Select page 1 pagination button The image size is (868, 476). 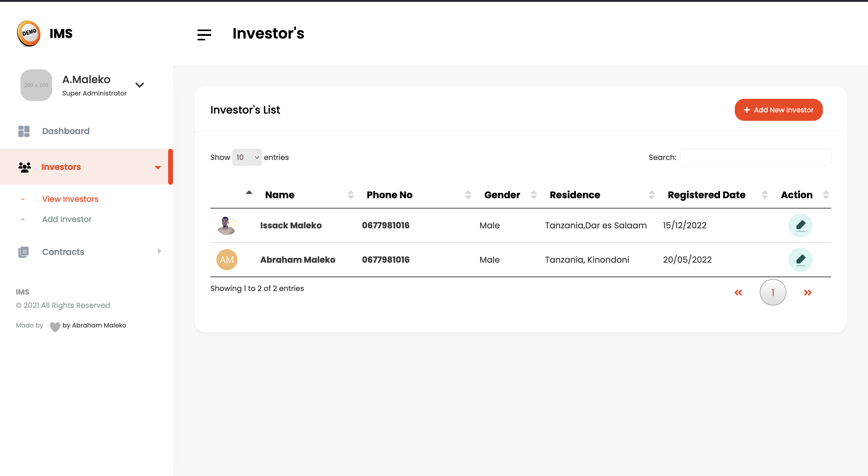point(773,293)
